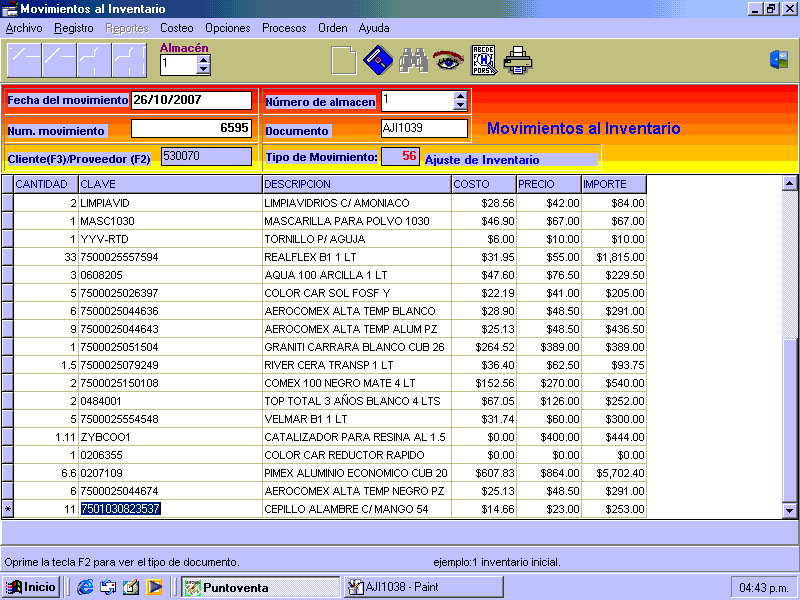Viewport: 800px width, 600px height.
Task: Launch Internet Explorer from quick launch
Action: (x=85, y=587)
